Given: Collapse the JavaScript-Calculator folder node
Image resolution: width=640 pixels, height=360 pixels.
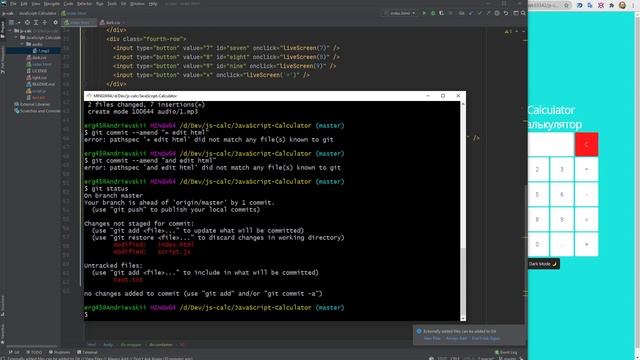Looking at the screenshot, I should point(17,37).
